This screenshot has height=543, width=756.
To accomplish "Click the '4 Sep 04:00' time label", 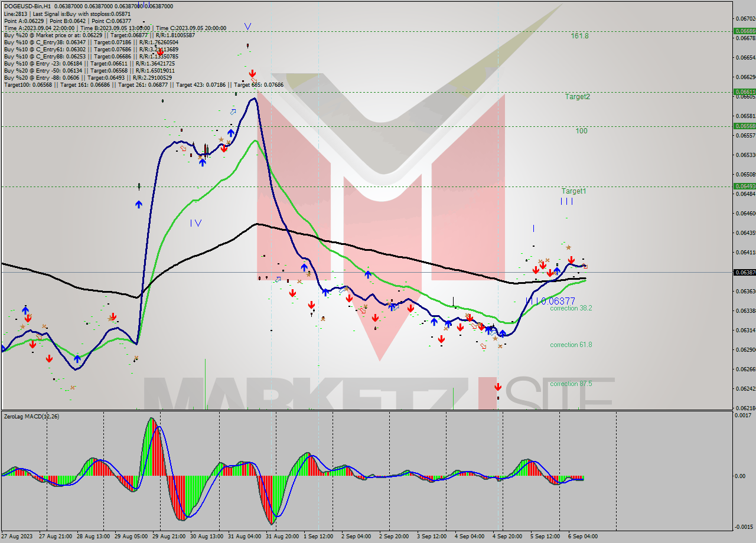I will pos(471,537).
